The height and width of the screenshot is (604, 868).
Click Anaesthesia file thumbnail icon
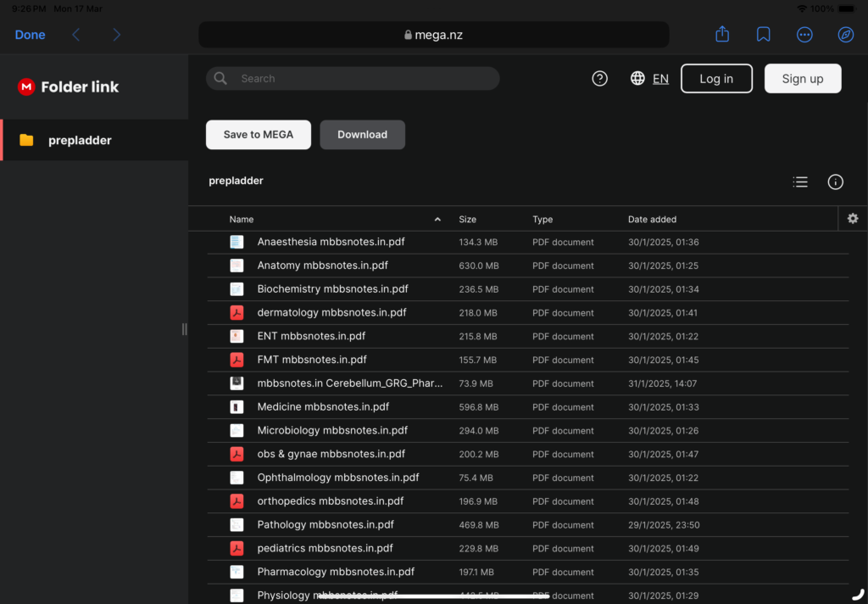click(236, 242)
